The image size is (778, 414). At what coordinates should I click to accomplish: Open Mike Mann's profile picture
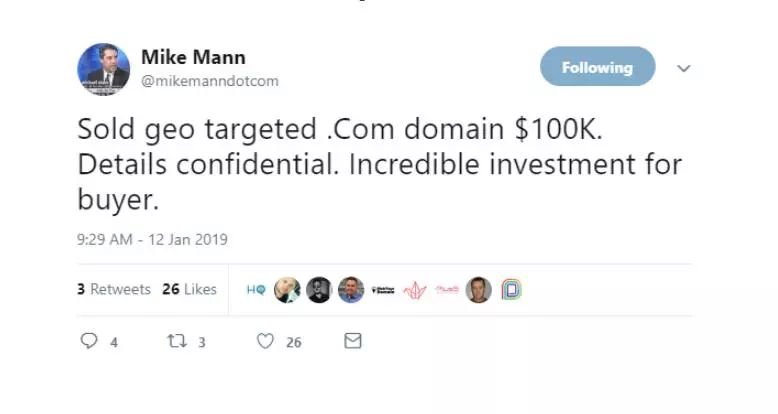coord(103,70)
